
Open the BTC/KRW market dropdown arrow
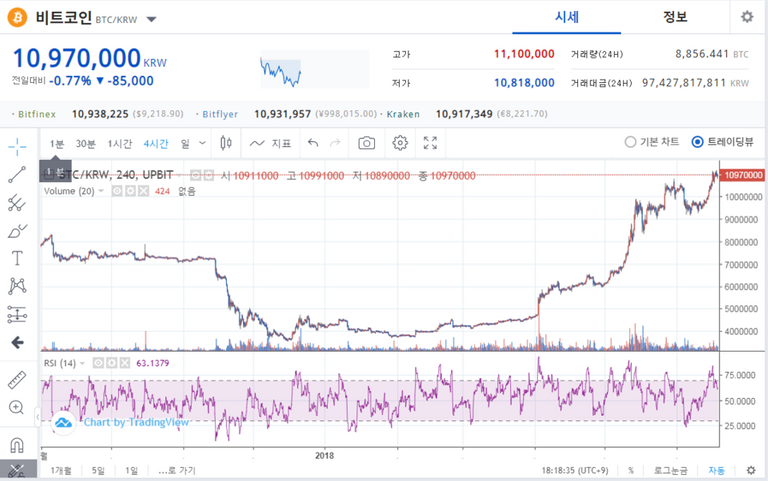coord(151,20)
